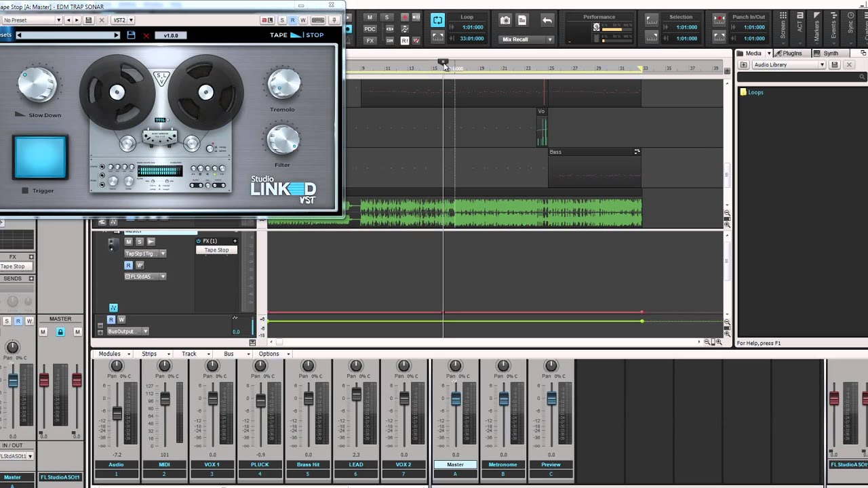
Task: Toggle automation Read R in plugin toolbar
Action: (x=292, y=20)
